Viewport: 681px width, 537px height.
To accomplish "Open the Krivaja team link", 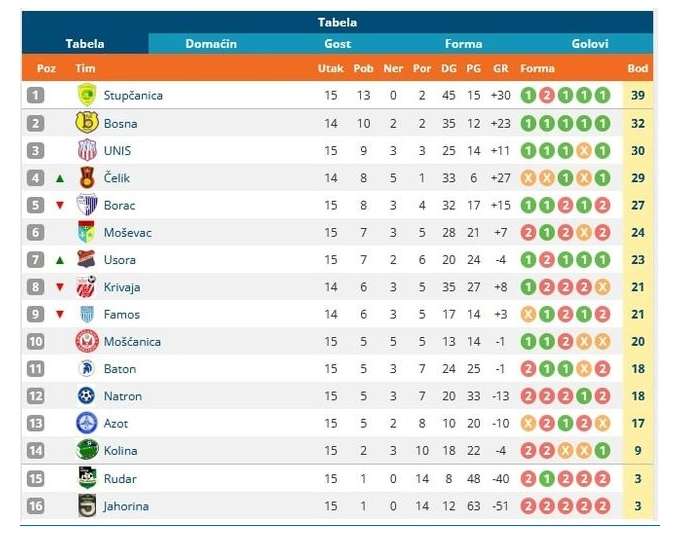I will 122,287.
